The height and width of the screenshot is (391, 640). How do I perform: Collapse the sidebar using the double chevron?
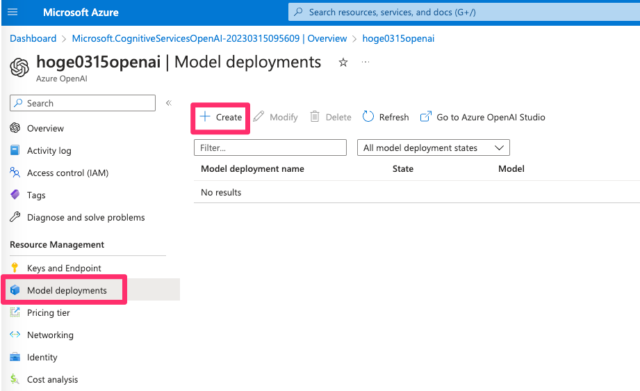tap(169, 103)
